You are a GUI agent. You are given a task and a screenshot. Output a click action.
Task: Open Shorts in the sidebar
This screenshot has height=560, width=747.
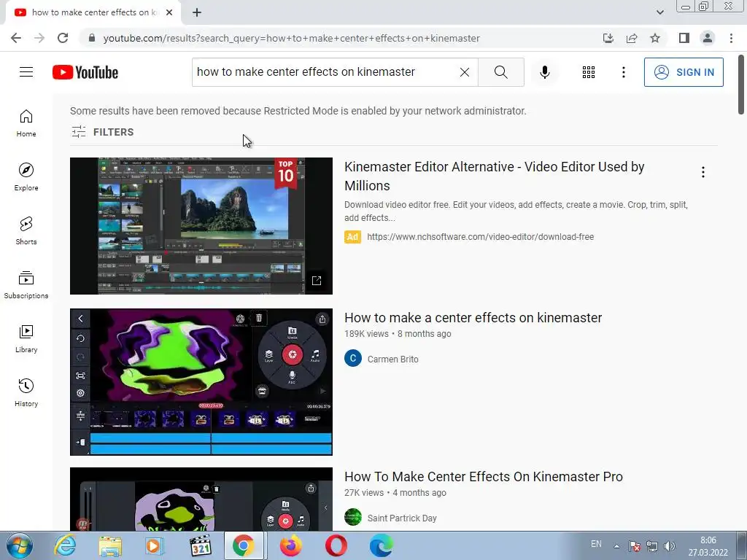click(26, 231)
